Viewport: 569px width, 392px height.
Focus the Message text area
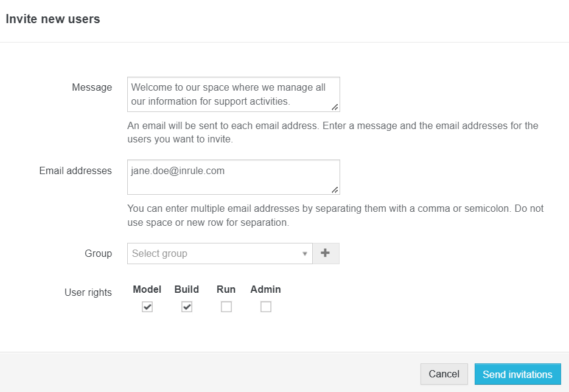click(231, 94)
